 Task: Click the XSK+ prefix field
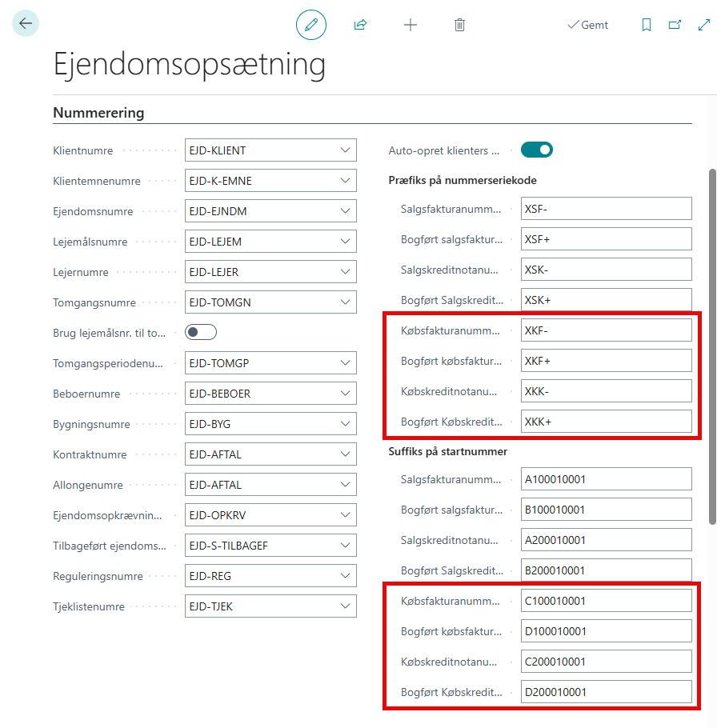(607, 300)
